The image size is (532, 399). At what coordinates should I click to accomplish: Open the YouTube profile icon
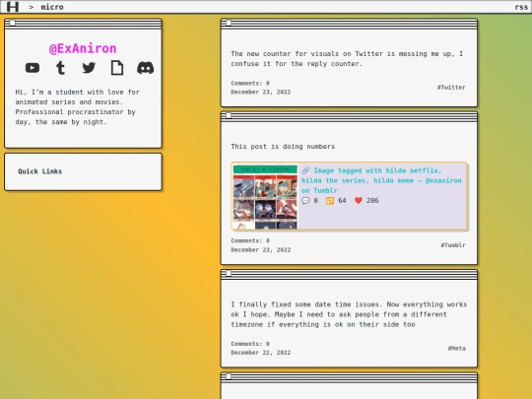[x=33, y=68]
